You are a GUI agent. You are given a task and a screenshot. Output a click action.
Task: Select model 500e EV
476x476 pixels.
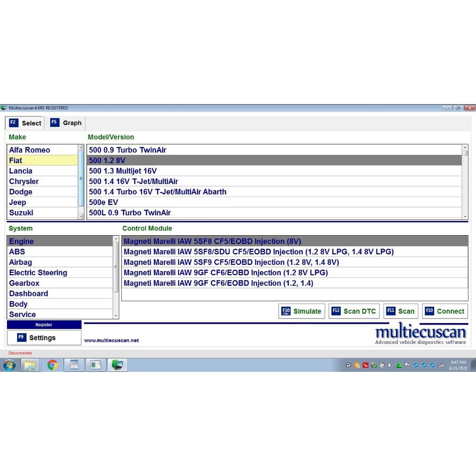[x=274, y=202]
